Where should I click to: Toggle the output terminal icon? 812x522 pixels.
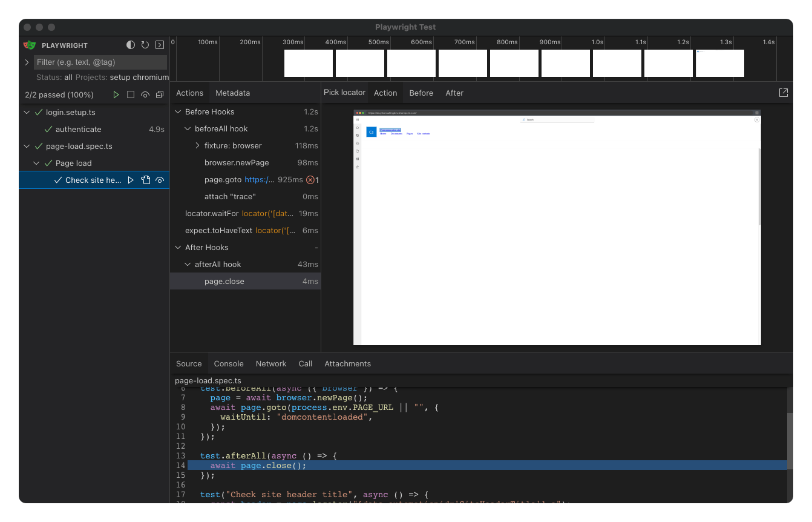(160, 45)
